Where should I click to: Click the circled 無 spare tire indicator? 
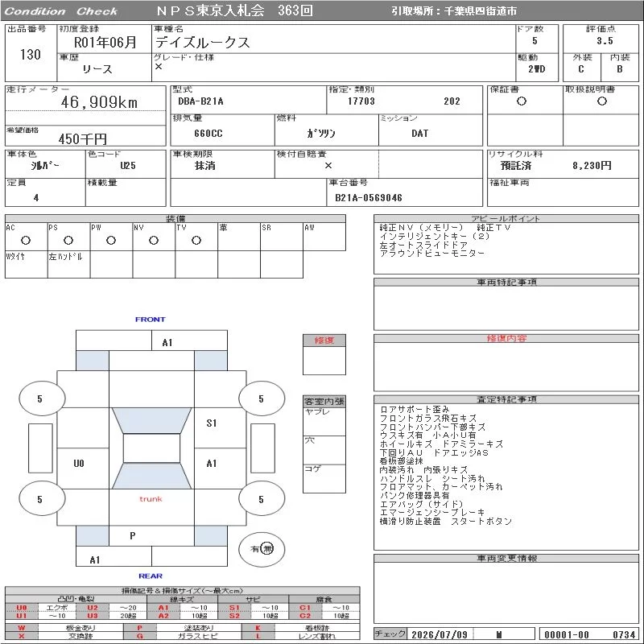point(267,549)
